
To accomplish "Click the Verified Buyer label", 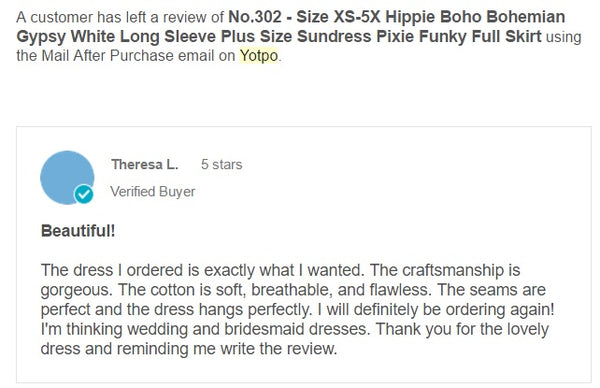I will 153,191.
